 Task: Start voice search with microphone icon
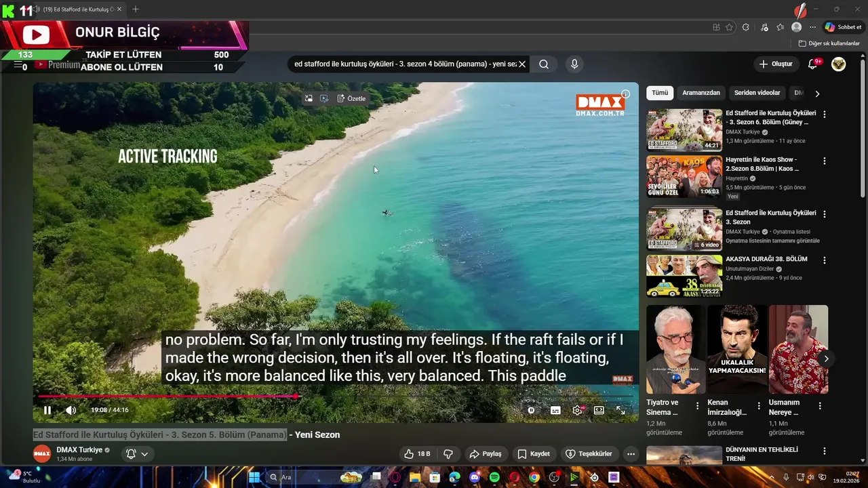point(574,64)
